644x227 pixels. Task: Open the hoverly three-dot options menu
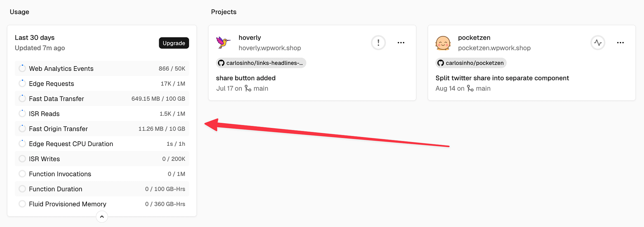(401, 43)
